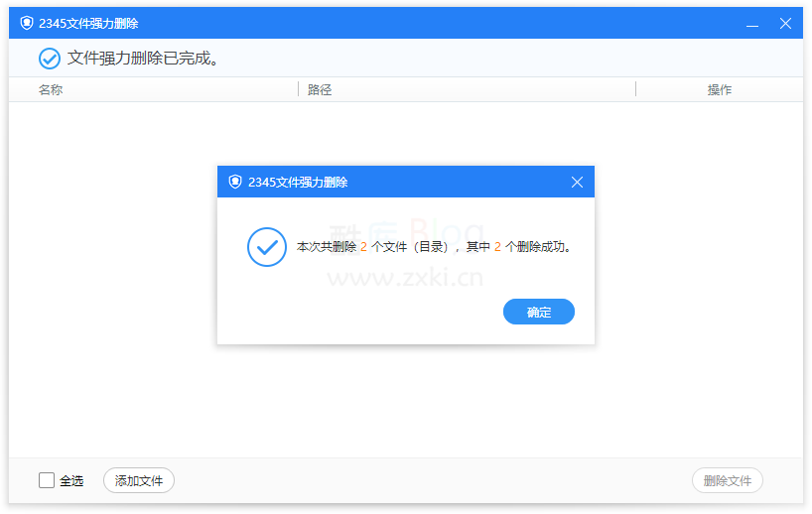The image size is (812, 514).
Task: Close the main 2345文件强力删除 window
Action: pos(785,23)
